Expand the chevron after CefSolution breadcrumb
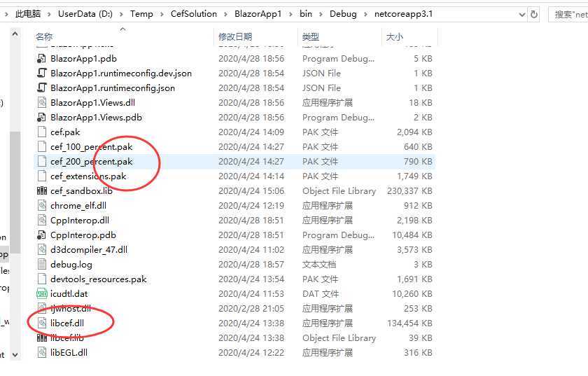 click(x=225, y=14)
